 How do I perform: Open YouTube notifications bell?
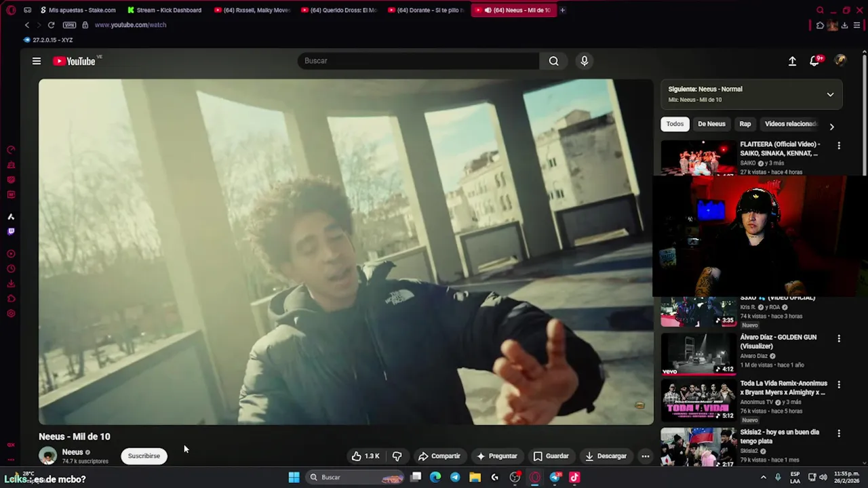pos(814,61)
